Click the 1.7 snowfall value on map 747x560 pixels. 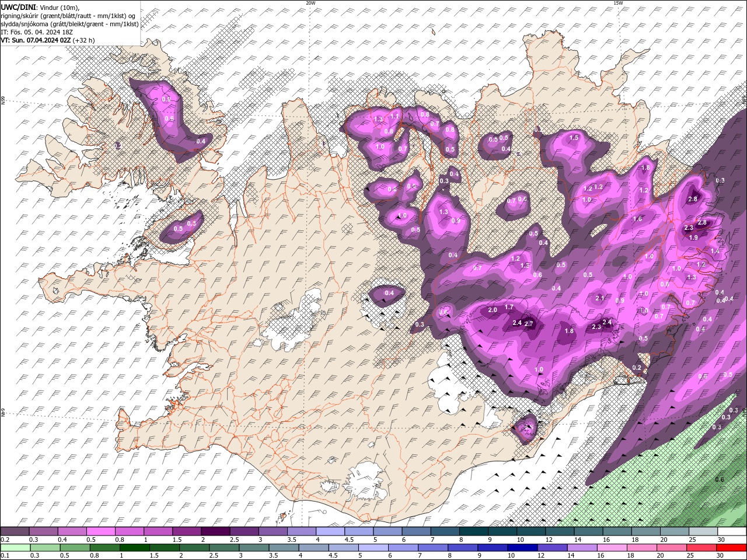509,307
